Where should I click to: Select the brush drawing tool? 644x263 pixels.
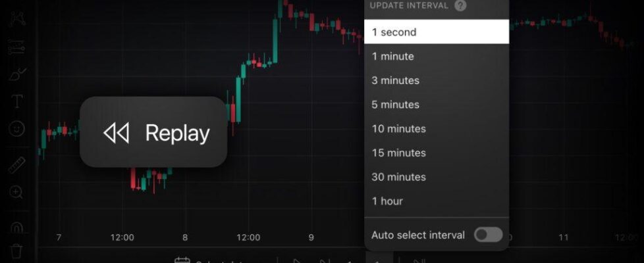point(18,74)
